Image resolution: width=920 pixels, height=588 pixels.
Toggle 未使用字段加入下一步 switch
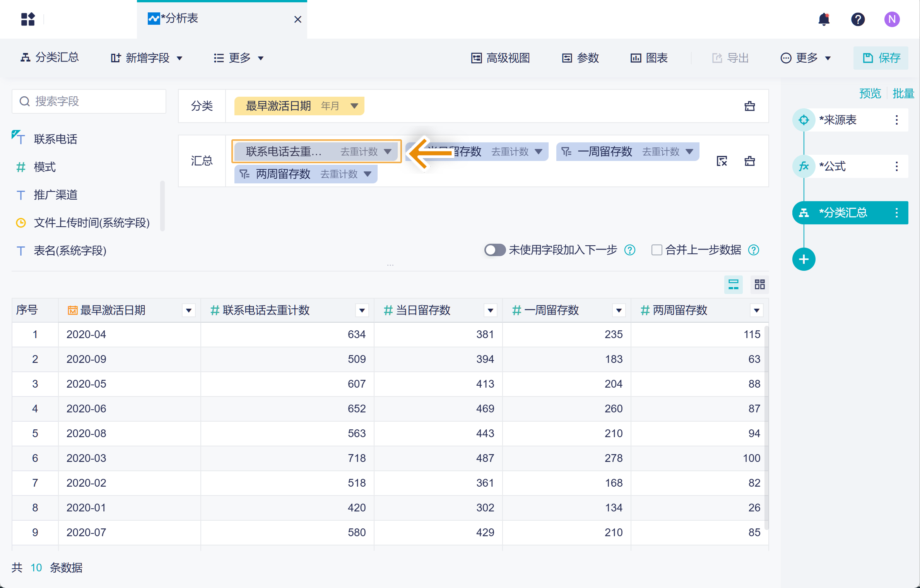tap(494, 250)
